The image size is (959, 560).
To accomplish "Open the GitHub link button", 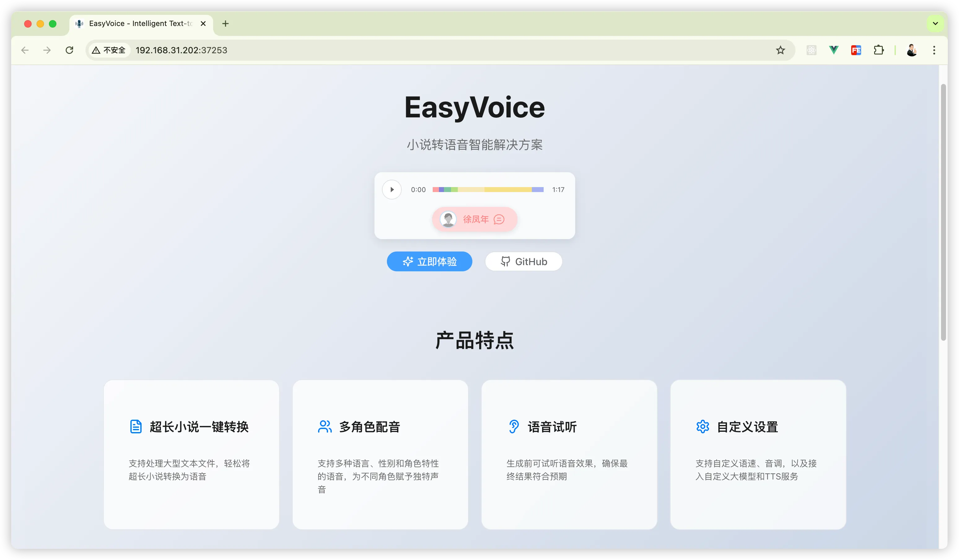I will [x=524, y=261].
